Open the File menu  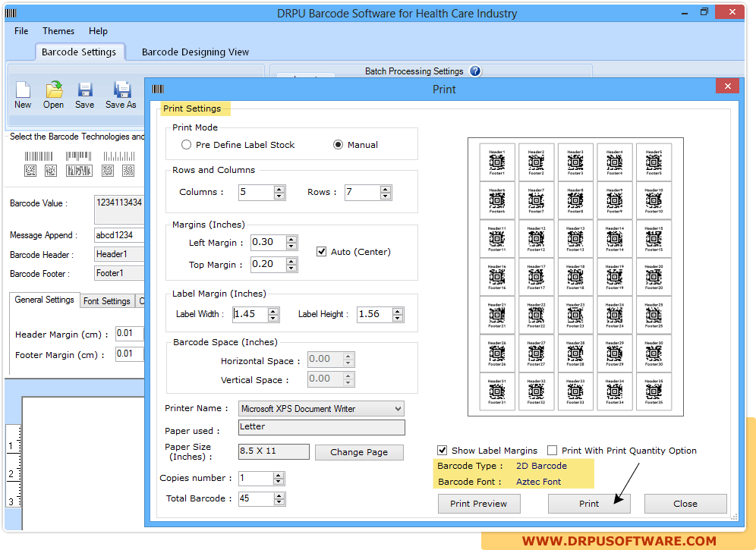pyautogui.click(x=21, y=31)
